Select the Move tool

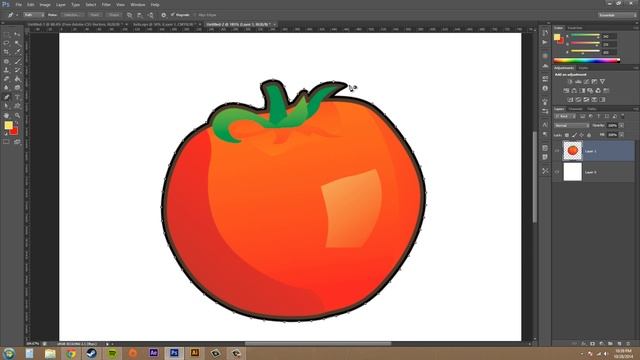click(x=17, y=34)
